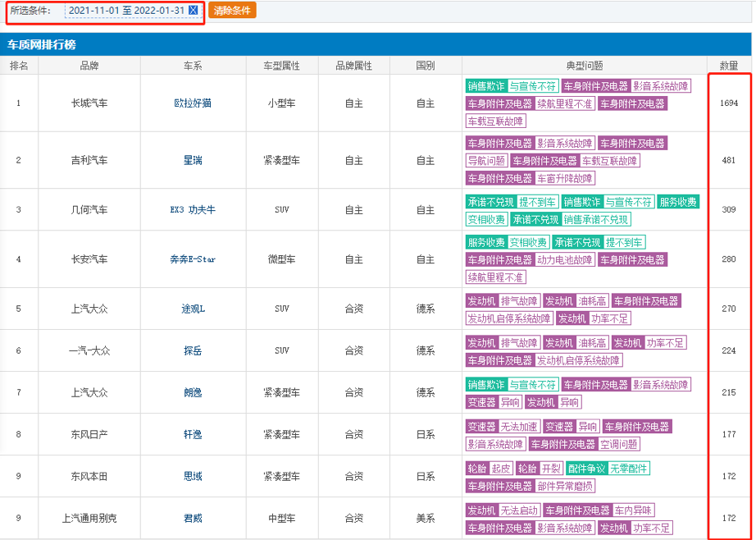Click the 数量 column header
756x540 pixels.
pyautogui.click(x=729, y=65)
